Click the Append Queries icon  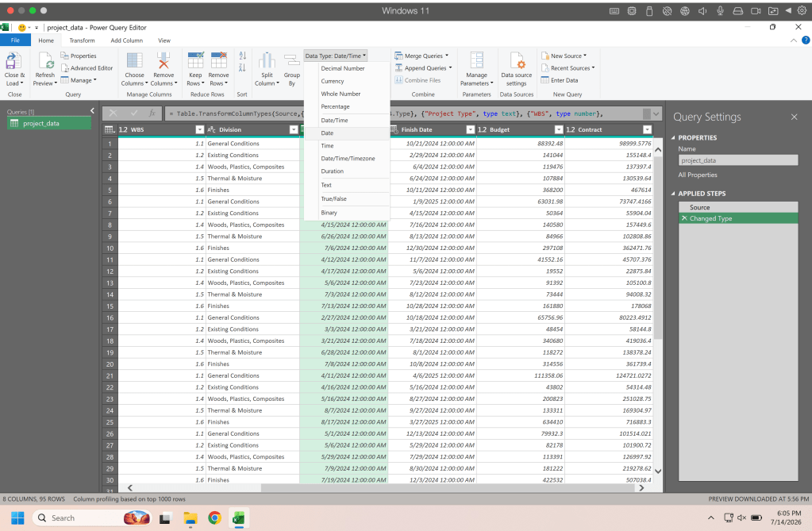point(398,68)
